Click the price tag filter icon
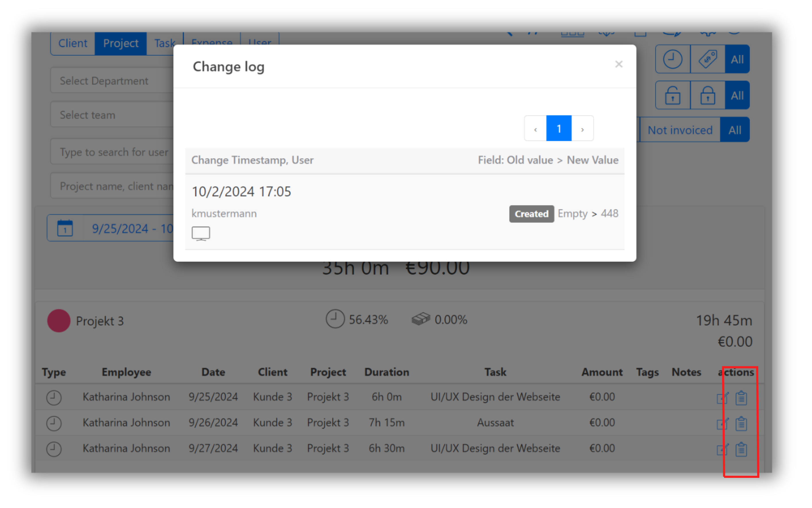Viewport: 812px width, 508px height. click(x=707, y=59)
